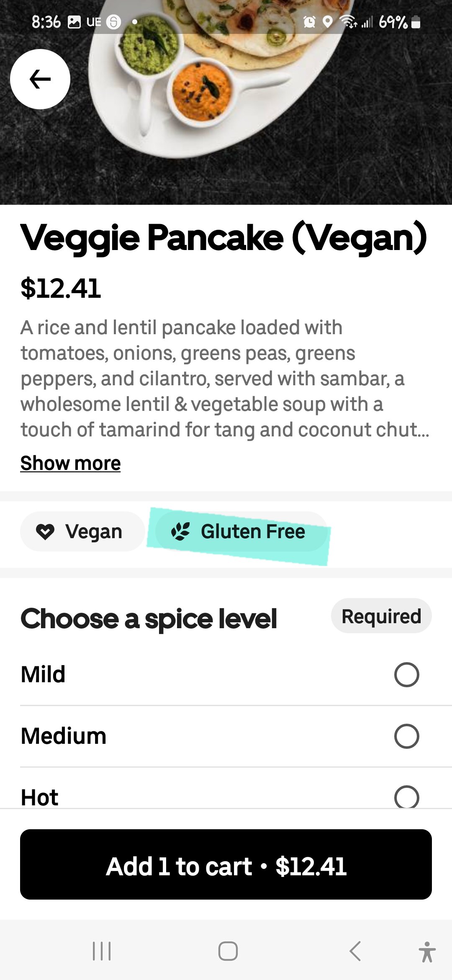Screen dimensions: 452x980
Task: Tap the Vegan heart icon
Action: pos(45,531)
